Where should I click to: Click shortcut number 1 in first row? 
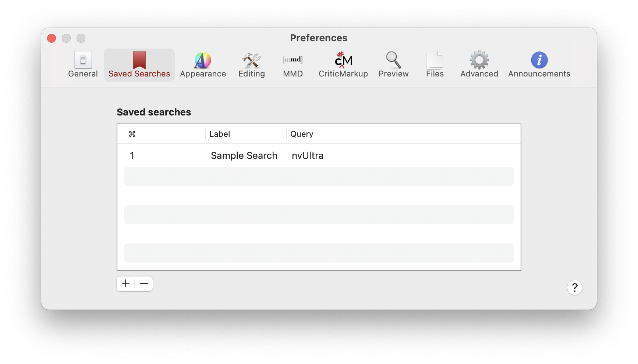pyautogui.click(x=132, y=156)
